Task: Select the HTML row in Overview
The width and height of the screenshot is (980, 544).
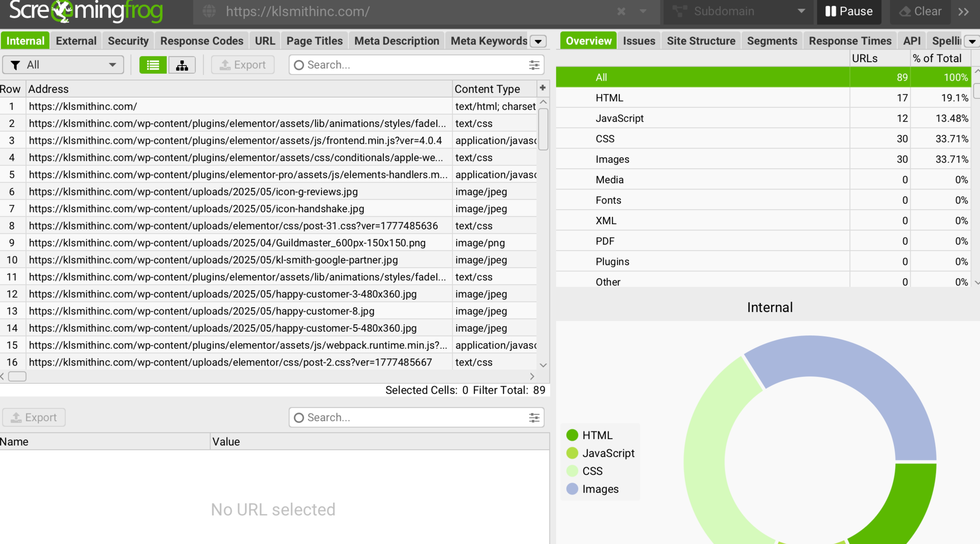Action: click(x=763, y=98)
